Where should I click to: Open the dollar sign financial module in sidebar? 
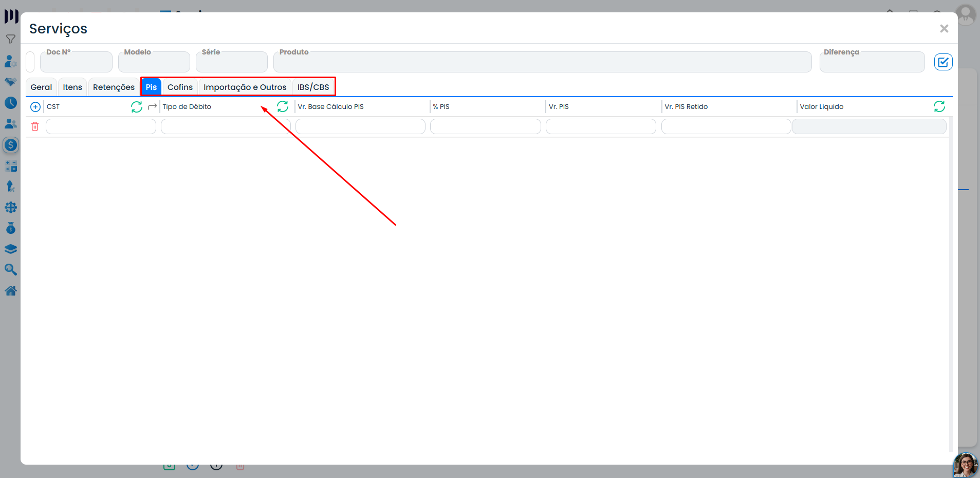click(x=11, y=145)
